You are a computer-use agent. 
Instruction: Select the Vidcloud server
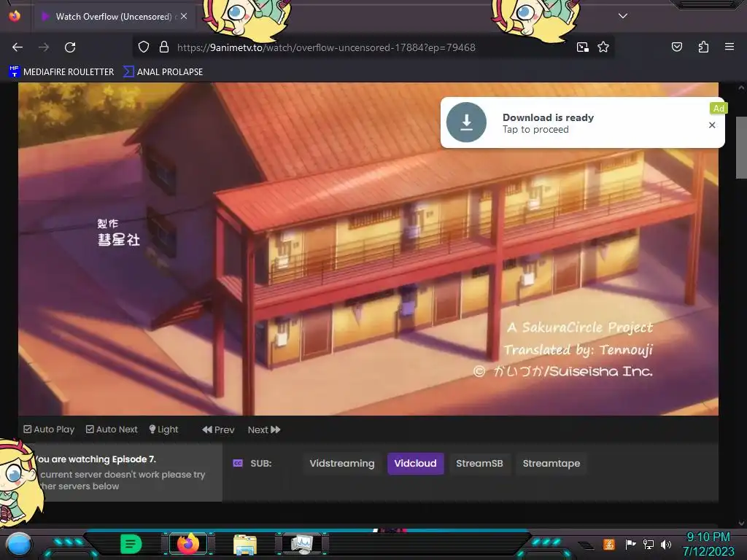[x=415, y=463]
